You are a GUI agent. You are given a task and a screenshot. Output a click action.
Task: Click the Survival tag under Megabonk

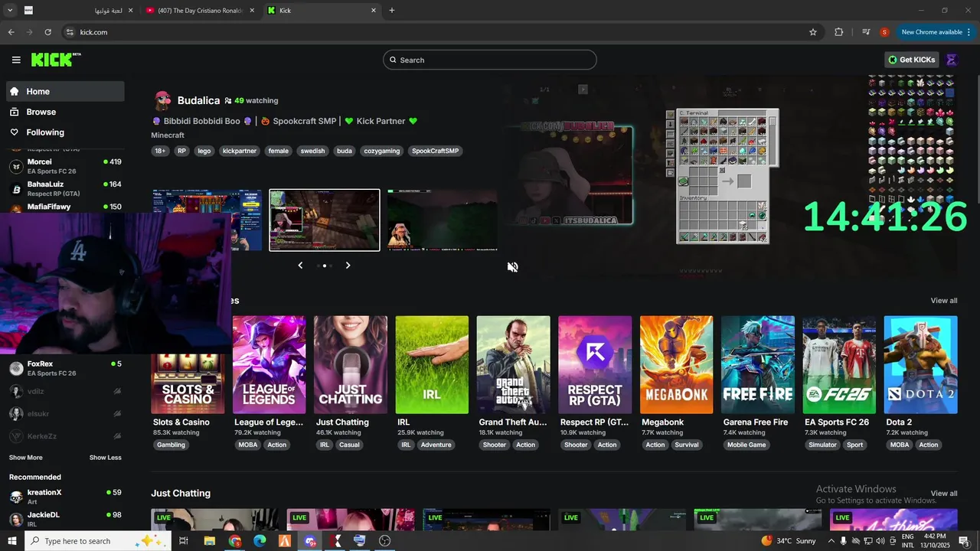(x=687, y=445)
